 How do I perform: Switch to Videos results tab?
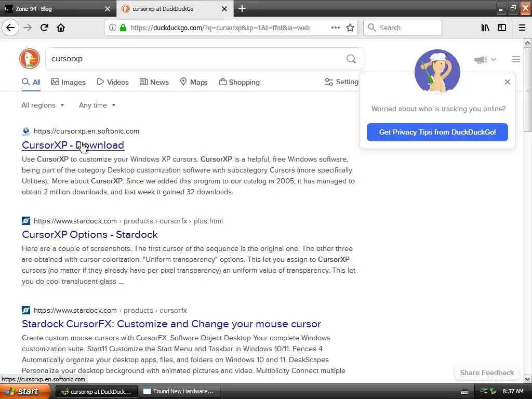113,82
